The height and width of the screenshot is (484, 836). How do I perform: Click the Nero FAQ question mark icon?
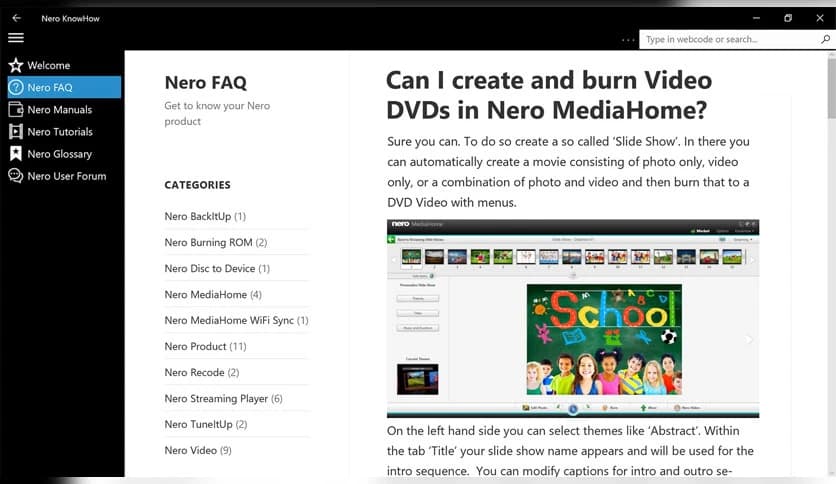[x=15, y=87]
